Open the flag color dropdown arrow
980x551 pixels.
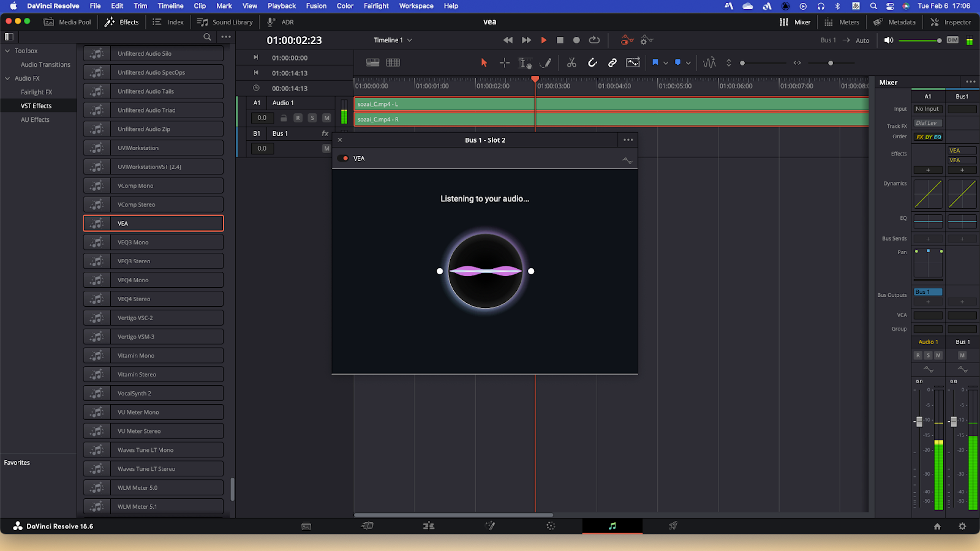click(x=666, y=63)
